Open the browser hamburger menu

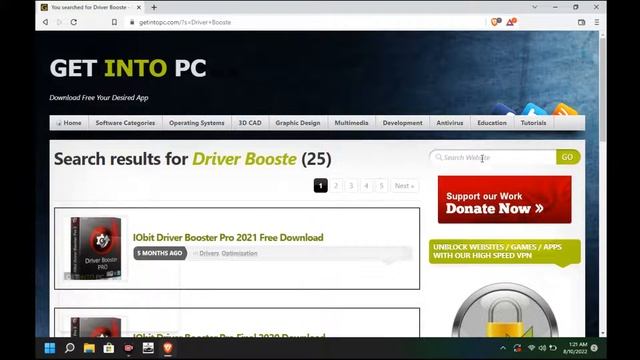coord(597,22)
